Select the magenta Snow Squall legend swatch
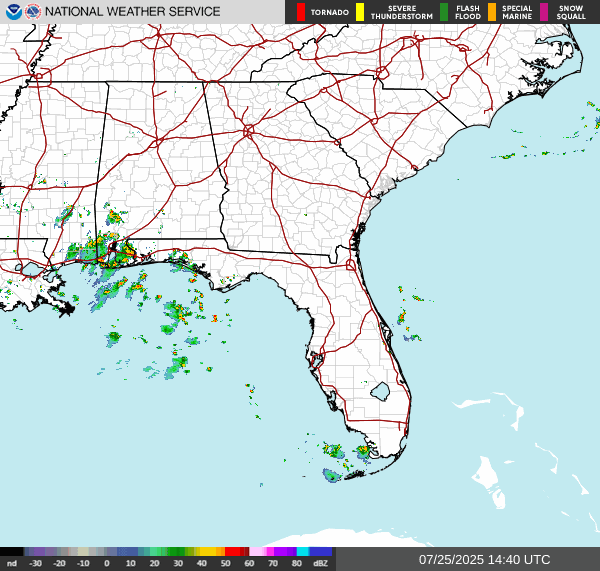This screenshot has height=571, width=600. pos(544,12)
